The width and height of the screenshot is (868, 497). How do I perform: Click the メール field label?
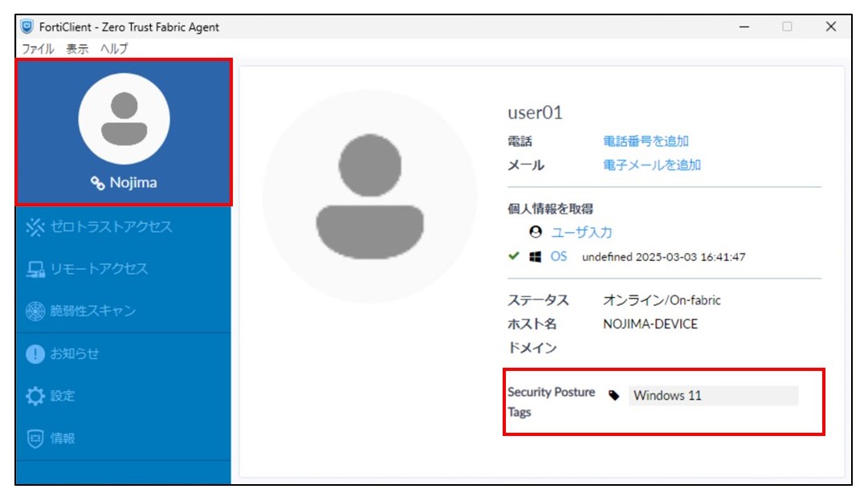[526, 165]
